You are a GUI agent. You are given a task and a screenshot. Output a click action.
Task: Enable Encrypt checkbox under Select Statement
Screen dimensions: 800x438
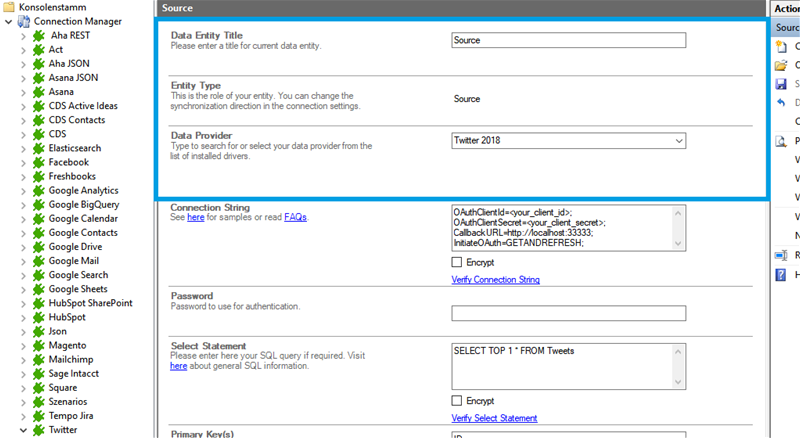tap(457, 400)
